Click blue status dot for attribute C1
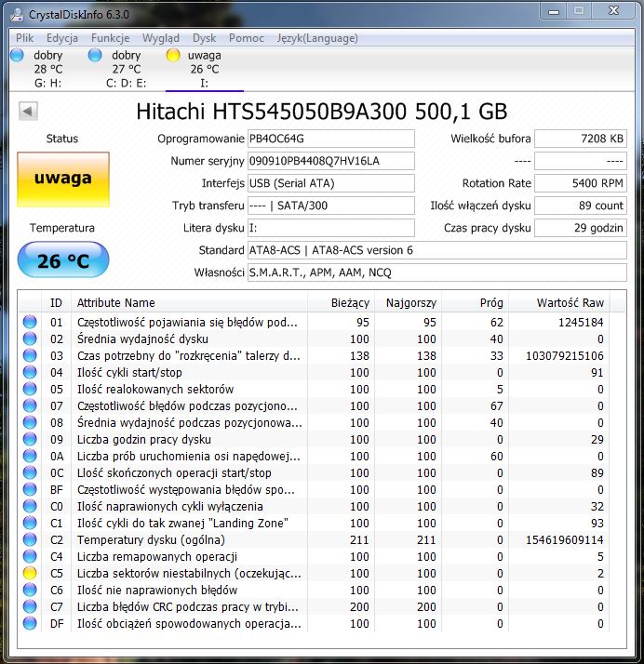The width and height of the screenshot is (644, 664). tap(30, 523)
